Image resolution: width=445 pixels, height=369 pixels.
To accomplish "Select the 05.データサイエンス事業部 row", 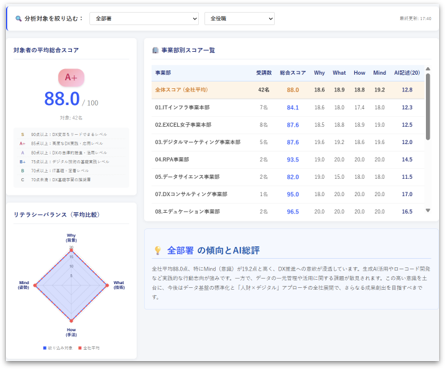I will click(288, 177).
